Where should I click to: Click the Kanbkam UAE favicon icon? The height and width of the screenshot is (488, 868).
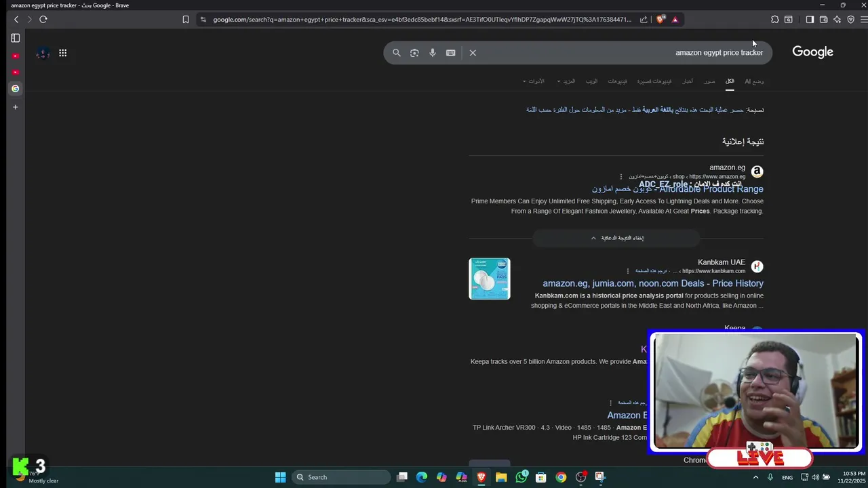click(x=757, y=266)
